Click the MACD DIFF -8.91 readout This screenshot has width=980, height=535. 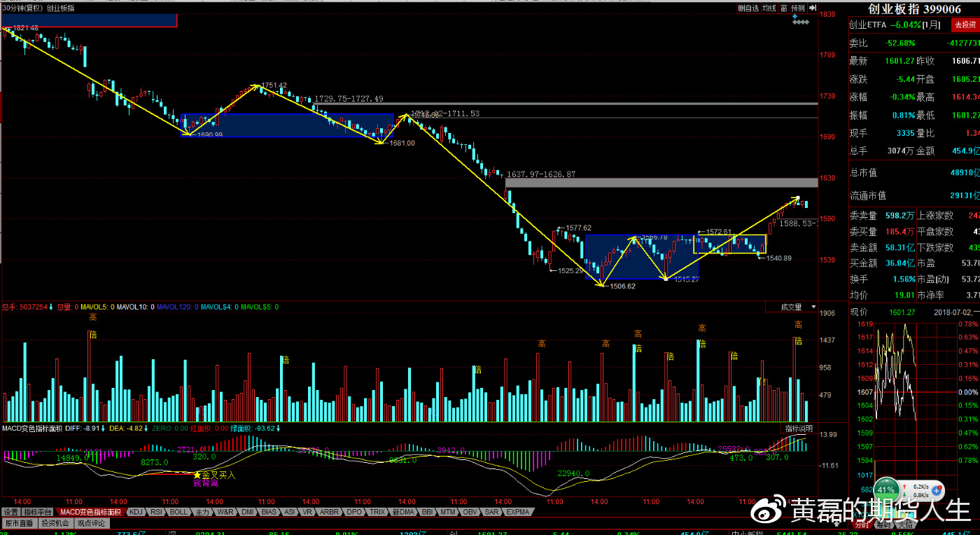pyautogui.click(x=83, y=428)
